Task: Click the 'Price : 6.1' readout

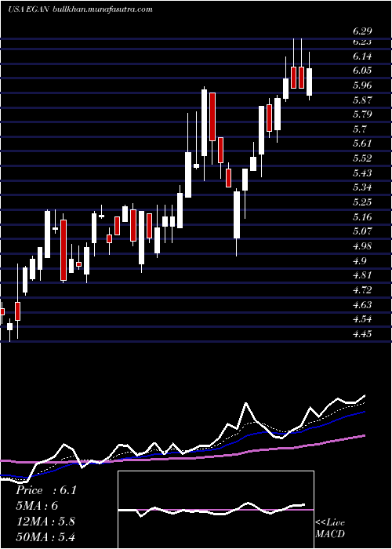Action: pyautogui.click(x=45, y=490)
